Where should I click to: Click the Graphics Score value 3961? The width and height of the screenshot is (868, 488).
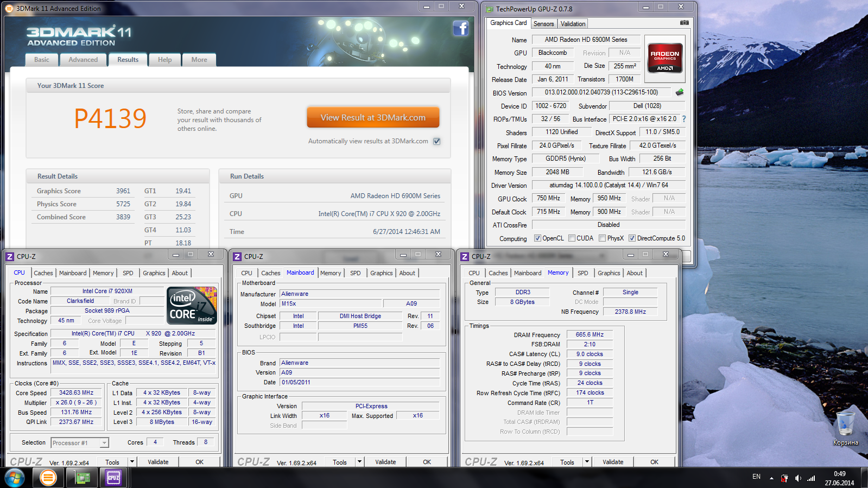coord(123,191)
